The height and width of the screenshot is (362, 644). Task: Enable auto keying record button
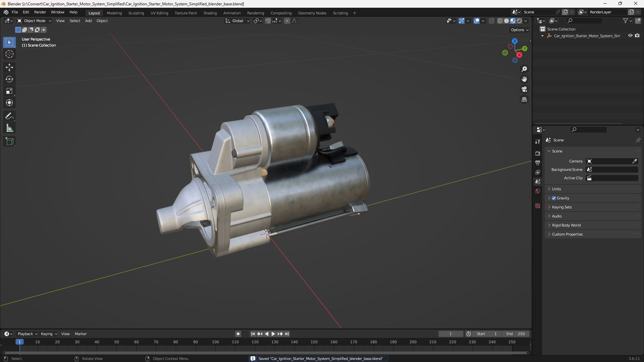pos(238,334)
